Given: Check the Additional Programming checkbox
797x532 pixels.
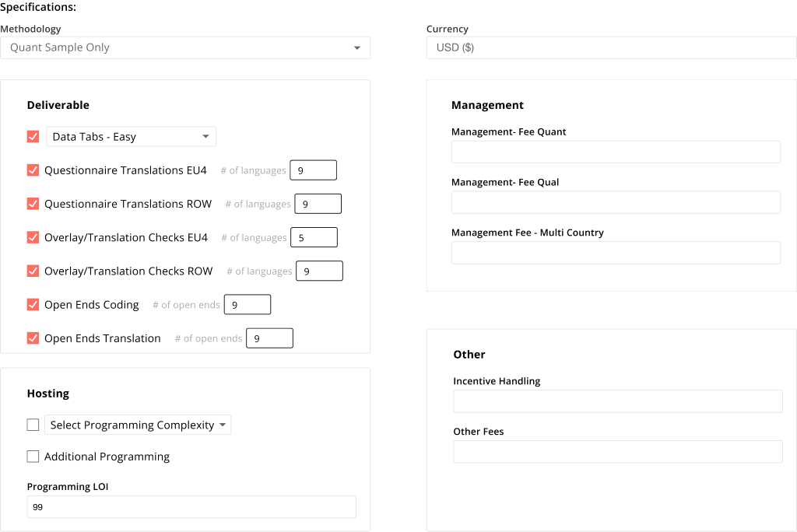Looking at the screenshot, I should [x=33, y=457].
